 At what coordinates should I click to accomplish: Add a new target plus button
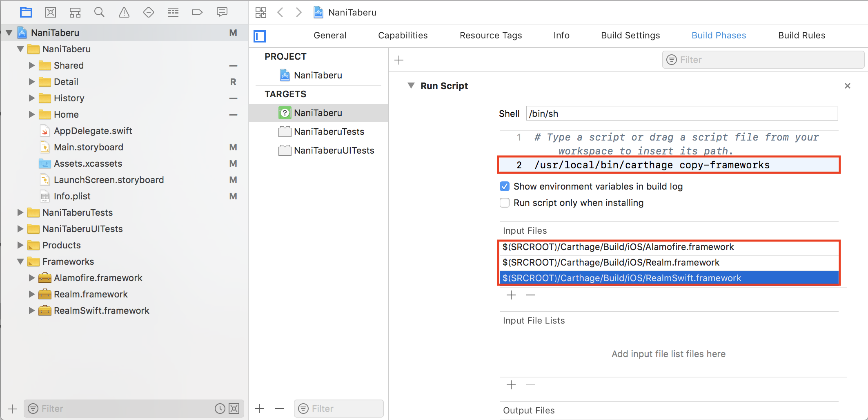pyautogui.click(x=259, y=409)
